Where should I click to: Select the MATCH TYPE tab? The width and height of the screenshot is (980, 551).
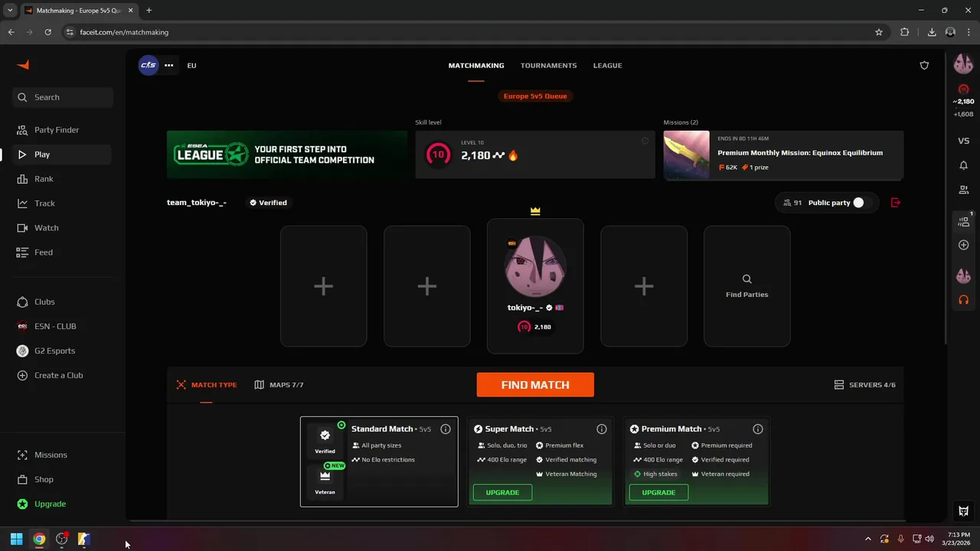click(207, 385)
